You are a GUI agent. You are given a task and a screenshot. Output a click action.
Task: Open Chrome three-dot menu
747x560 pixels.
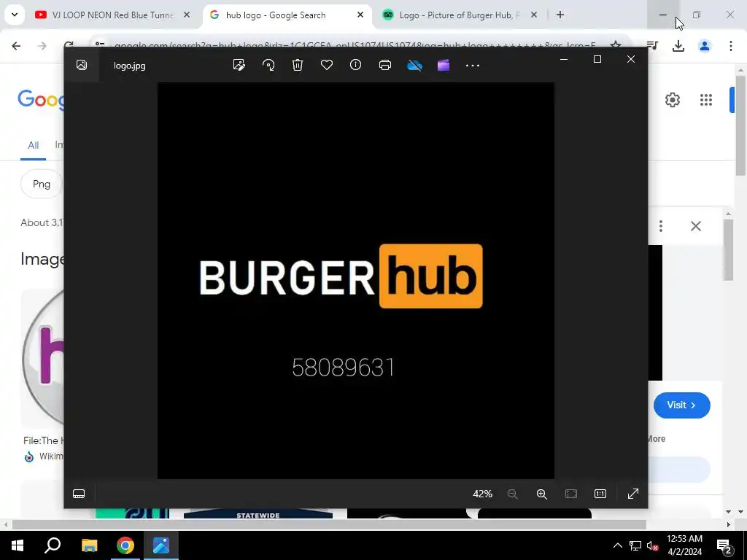coord(731,46)
